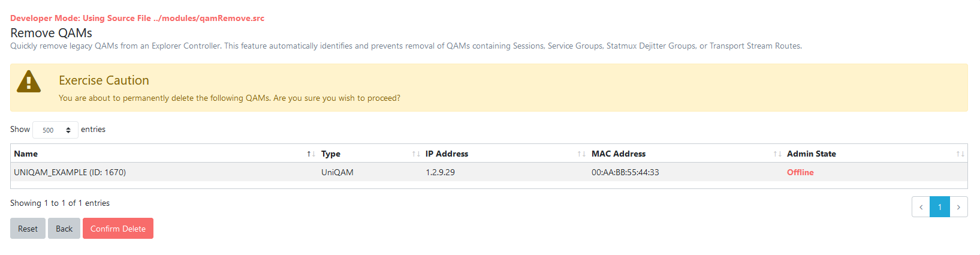Click the MAC address 00:AA:BB:55:44:33 cell
Image resolution: width=980 pixels, height=255 pixels.
click(625, 172)
